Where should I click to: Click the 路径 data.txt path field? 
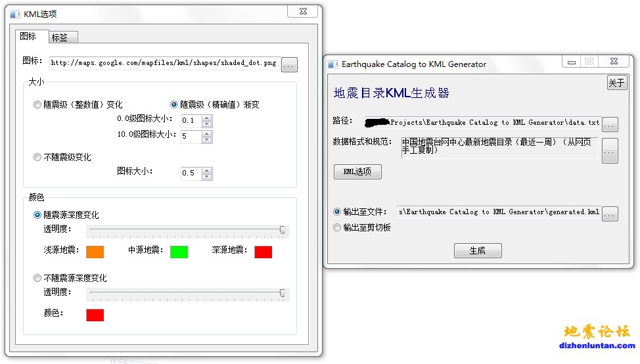[x=482, y=122]
